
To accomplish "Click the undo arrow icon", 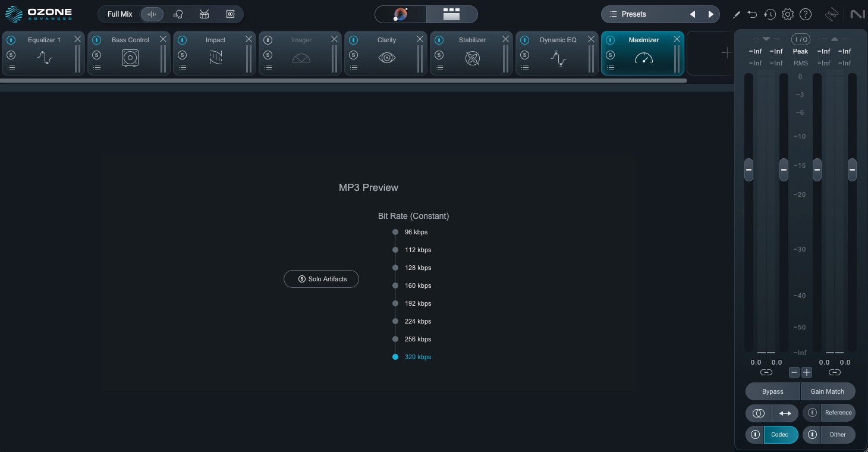I will point(752,14).
